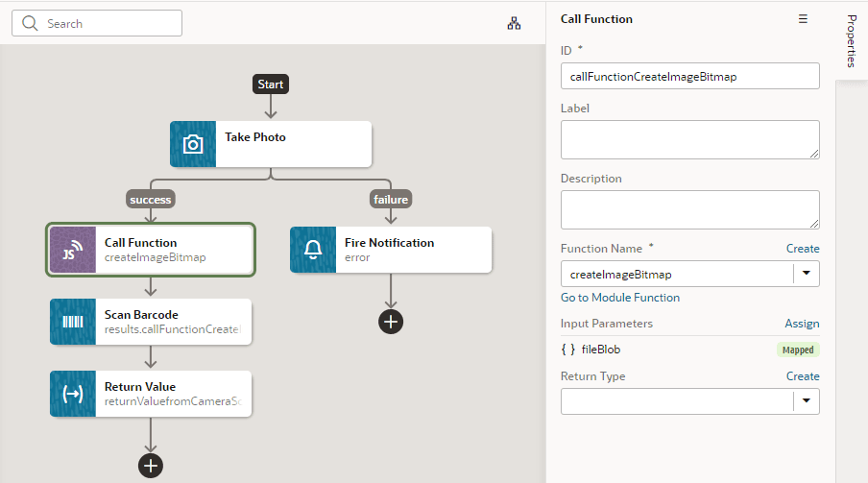
Task: Open the diagram layout hierarchy icon
Action: pos(514,23)
